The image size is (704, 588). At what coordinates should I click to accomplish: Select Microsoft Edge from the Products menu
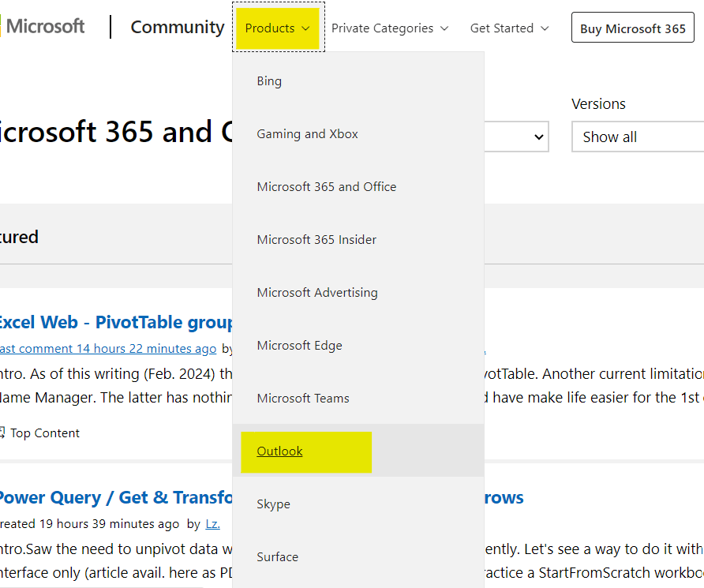(x=299, y=346)
